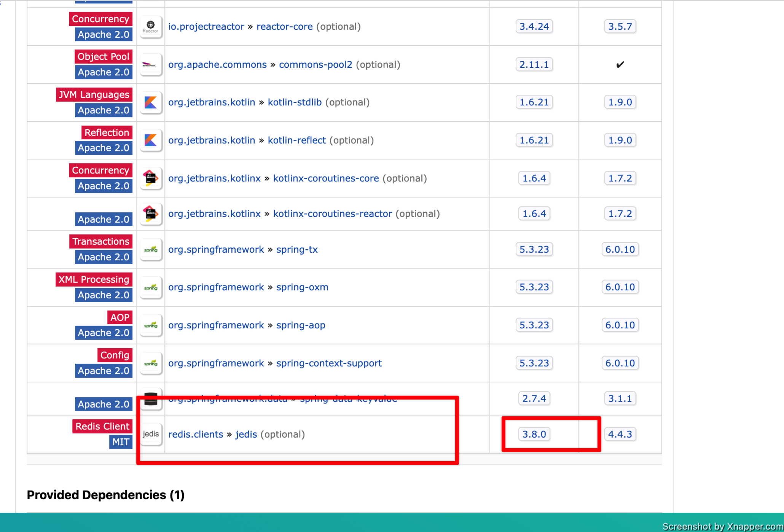784x532 pixels.
Task: Click the Kotlin logo beside kotlin-stdlib
Action: pyautogui.click(x=151, y=102)
